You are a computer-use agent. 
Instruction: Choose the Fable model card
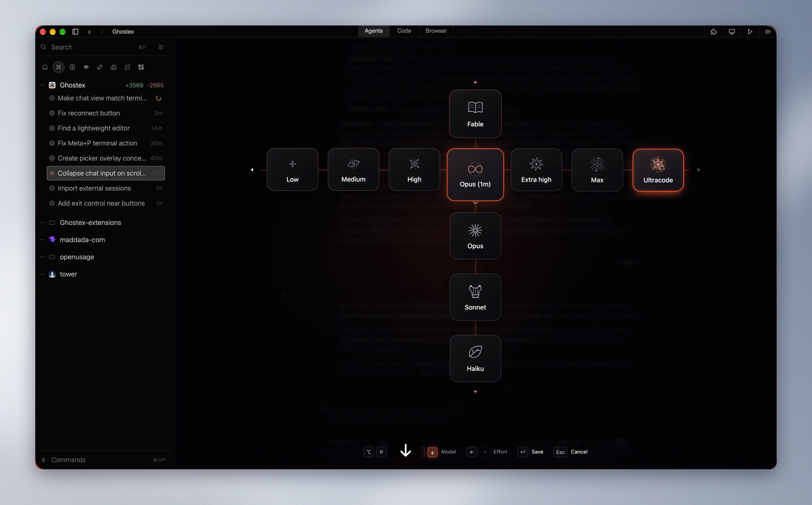tap(475, 114)
